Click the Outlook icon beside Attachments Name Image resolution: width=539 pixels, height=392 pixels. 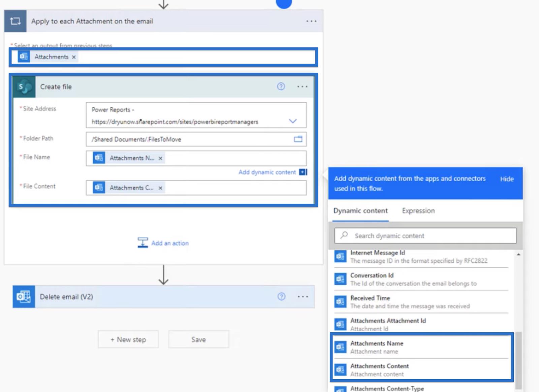point(340,347)
